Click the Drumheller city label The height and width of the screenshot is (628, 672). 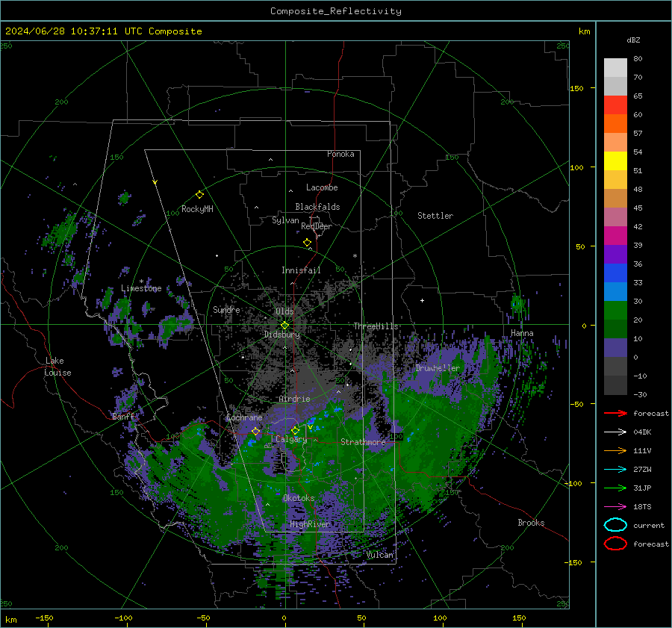point(438,368)
